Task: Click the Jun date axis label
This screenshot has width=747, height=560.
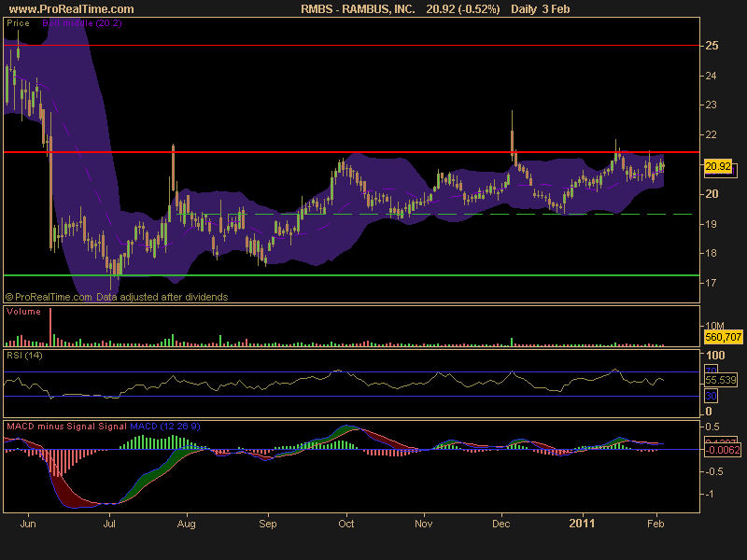Action: [x=28, y=524]
